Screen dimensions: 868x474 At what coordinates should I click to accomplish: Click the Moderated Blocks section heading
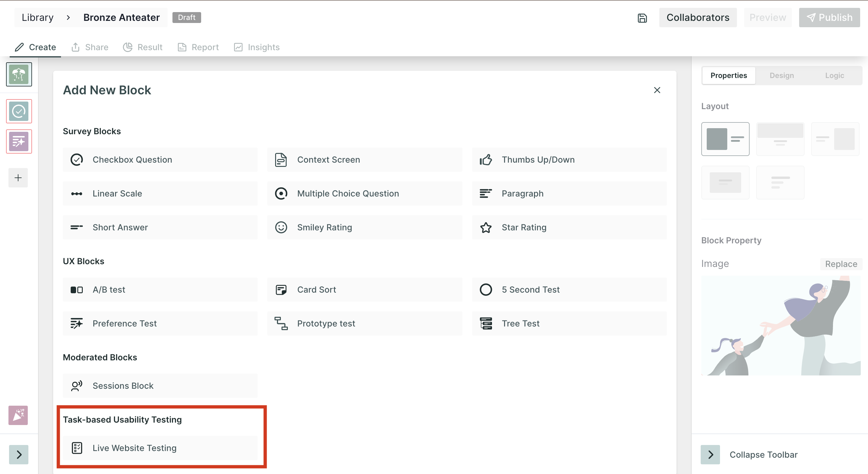click(100, 357)
